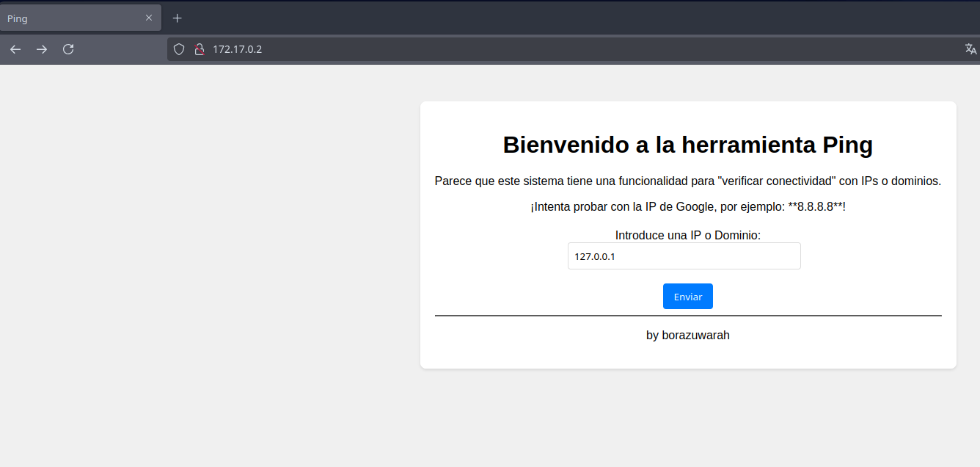Click the "Introduce una IP o Dominio" label
Screen dimensions: 980x467
(x=687, y=236)
